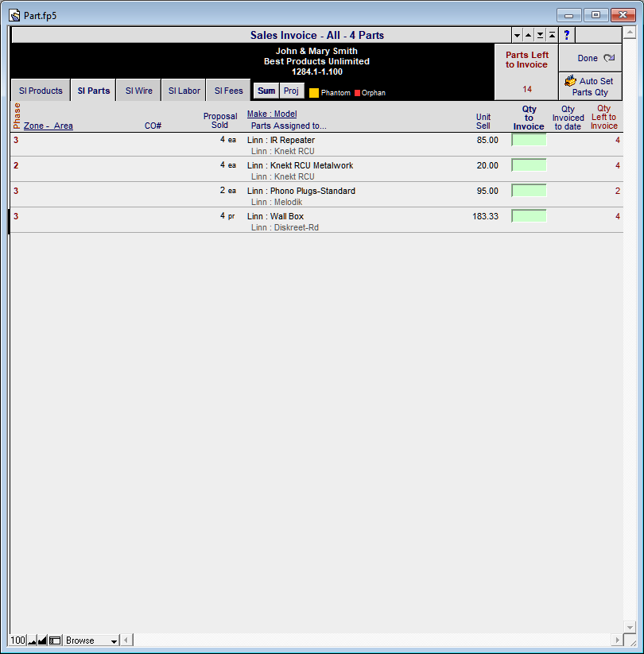Close the Part.fp5 window
The width and height of the screenshot is (644, 654).
(x=623, y=15)
